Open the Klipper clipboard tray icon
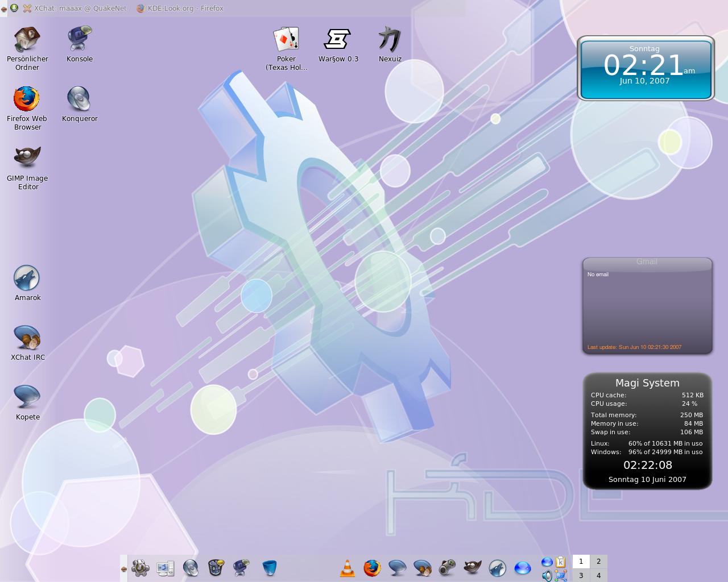This screenshot has height=582, width=728. pyautogui.click(x=561, y=562)
